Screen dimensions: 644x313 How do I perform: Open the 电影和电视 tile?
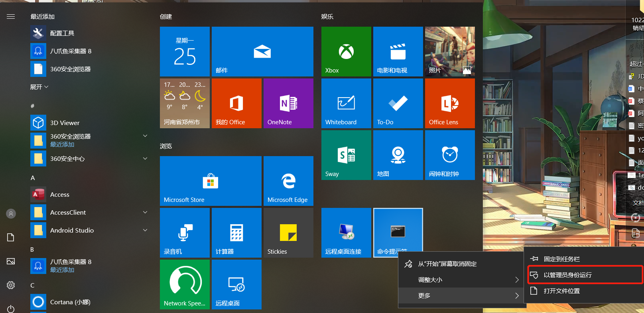398,51
